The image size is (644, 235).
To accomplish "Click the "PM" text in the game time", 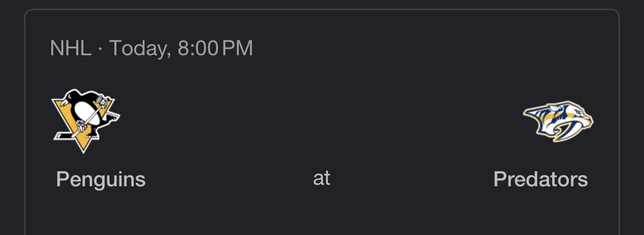I will [x=237, y=48].
